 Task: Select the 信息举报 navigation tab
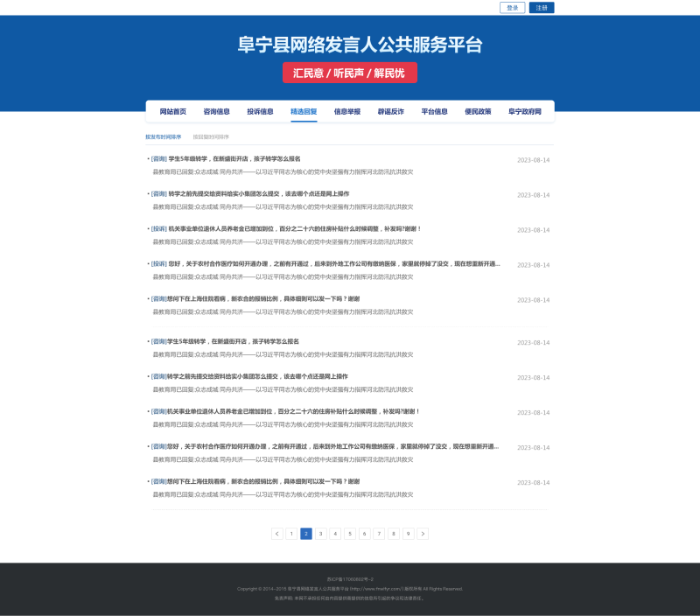pos(347,112)
